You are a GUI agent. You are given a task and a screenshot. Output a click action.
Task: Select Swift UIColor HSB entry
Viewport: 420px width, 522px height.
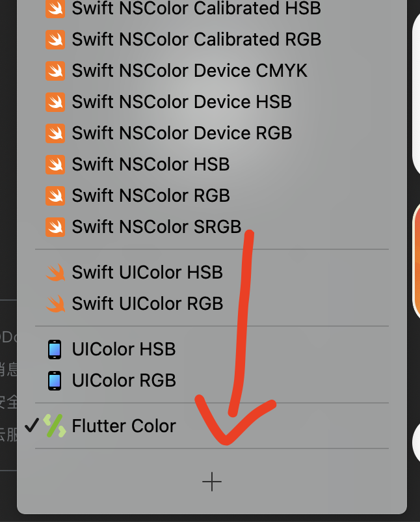click(x=212, y=272)
